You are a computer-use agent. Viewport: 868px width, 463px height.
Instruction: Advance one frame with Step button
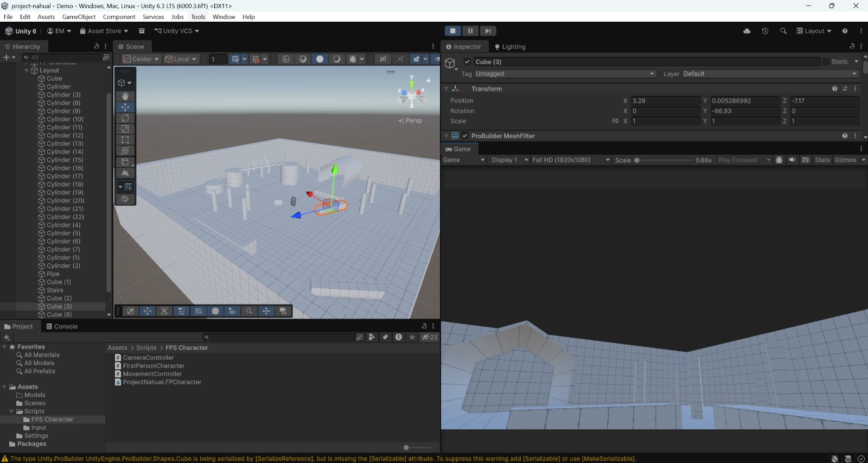pos(488,31)
